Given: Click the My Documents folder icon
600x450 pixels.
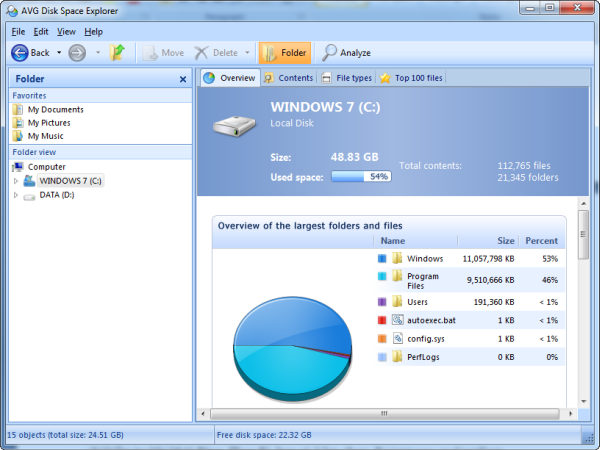Looking at the screenshot, I should (x=18, y=110).
